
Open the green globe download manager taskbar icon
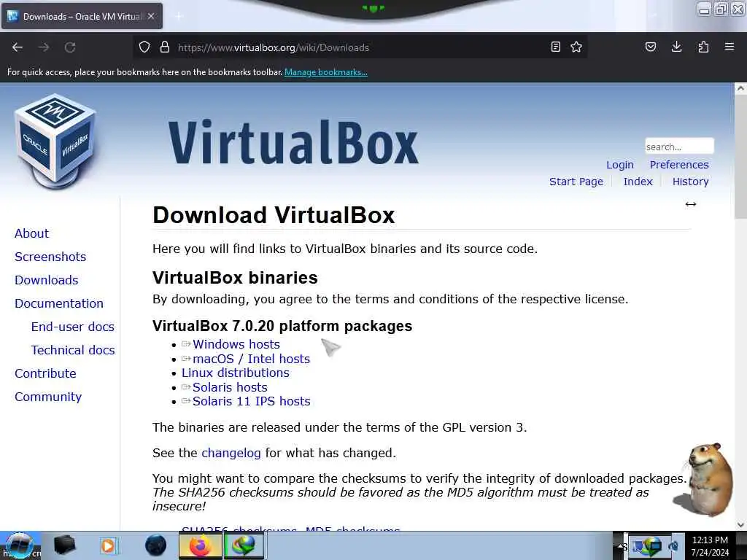(x=244, y=545)
